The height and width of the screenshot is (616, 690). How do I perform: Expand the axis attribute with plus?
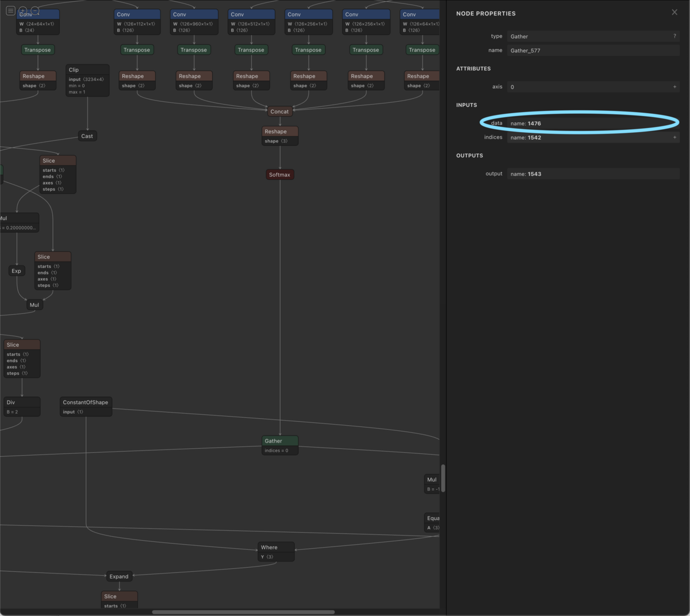tap(674, 87)
